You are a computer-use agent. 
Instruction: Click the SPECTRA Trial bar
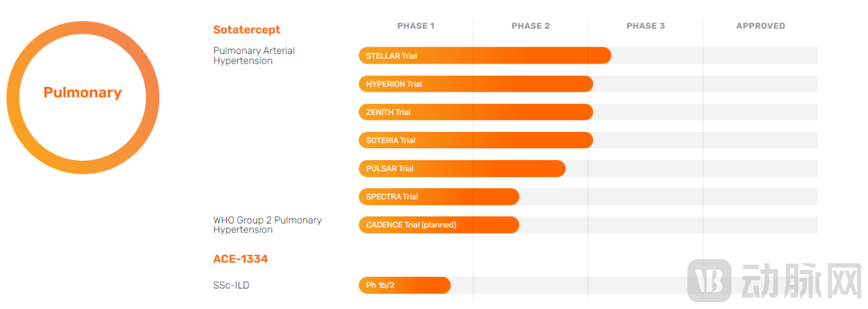pos(438,197)
